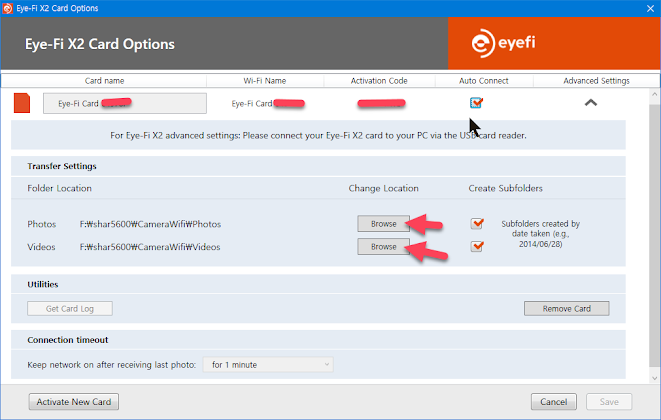The image size is (661, 420).
Task: Click the 'Photos' row label
Action: pyautogui.click(x=42, y=224)
